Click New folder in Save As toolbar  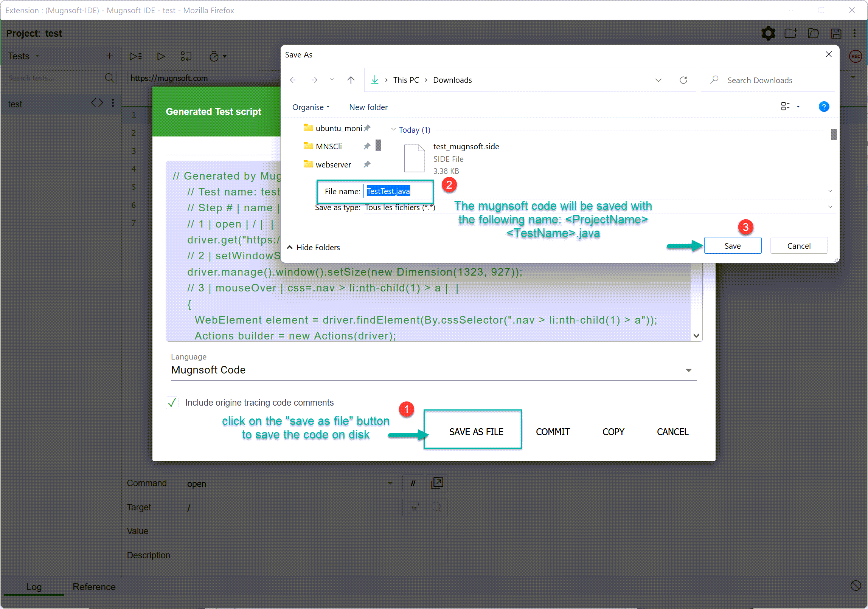click(368, 107)
